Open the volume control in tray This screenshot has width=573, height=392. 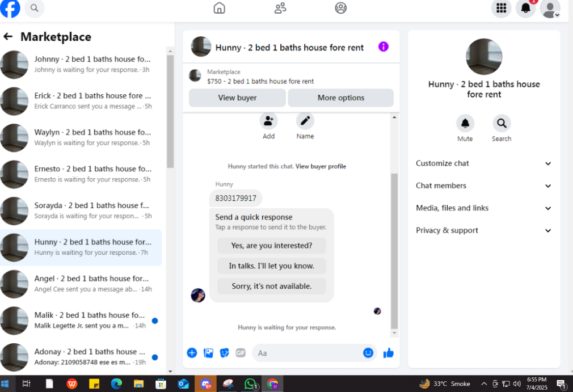click(516, 383)
